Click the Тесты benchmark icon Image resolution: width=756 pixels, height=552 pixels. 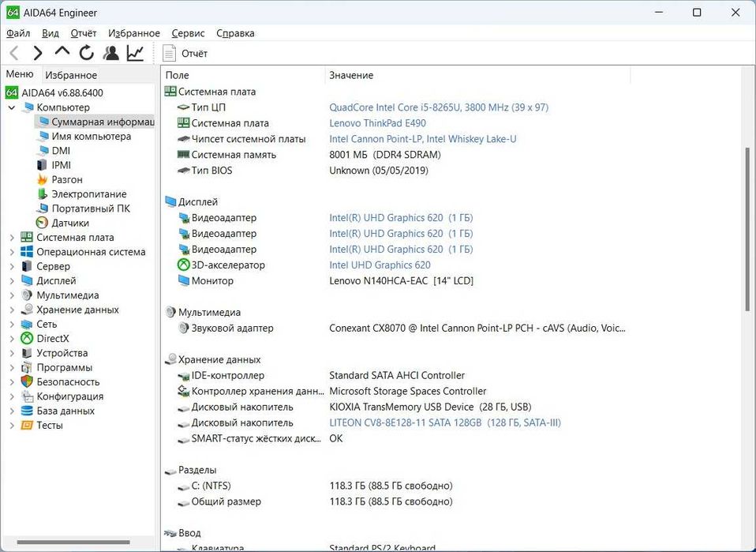(x=27, y=425)
